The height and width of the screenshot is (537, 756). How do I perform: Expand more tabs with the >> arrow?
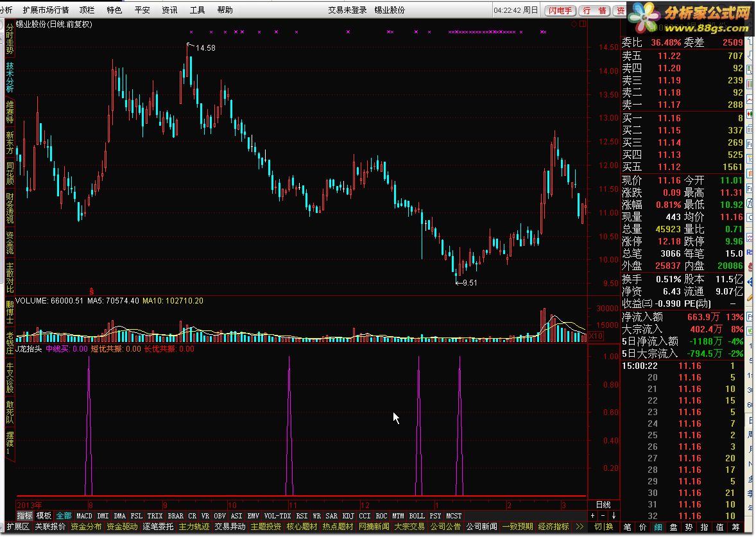[x=580, y=526]
